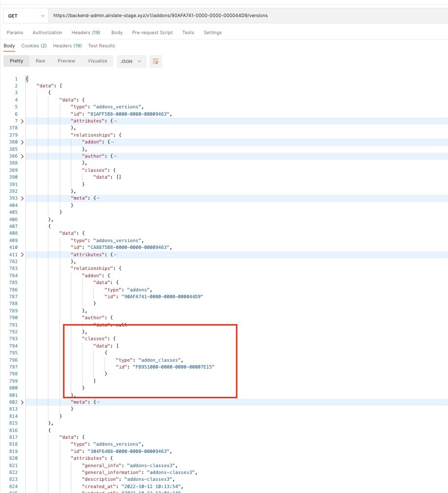Screen dimensions: 448x493
Task: Open the Authorization tab
Action: (47, 32)
